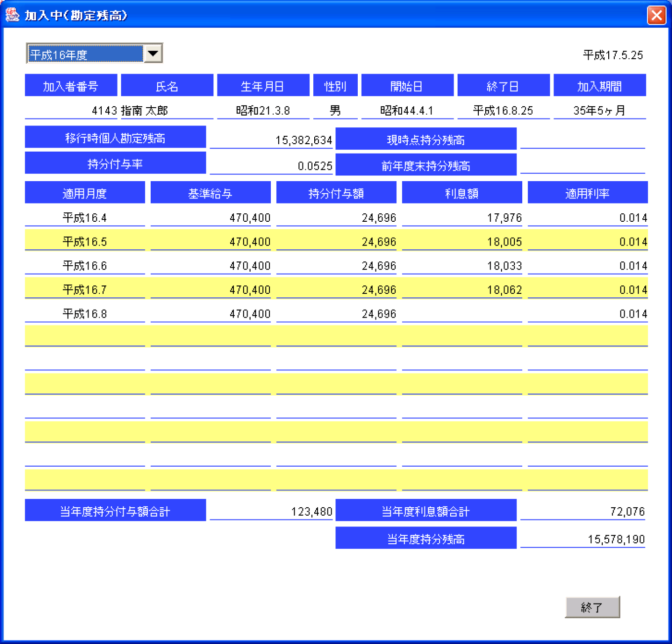Click the 基準給与 column header

coord(210,193)
